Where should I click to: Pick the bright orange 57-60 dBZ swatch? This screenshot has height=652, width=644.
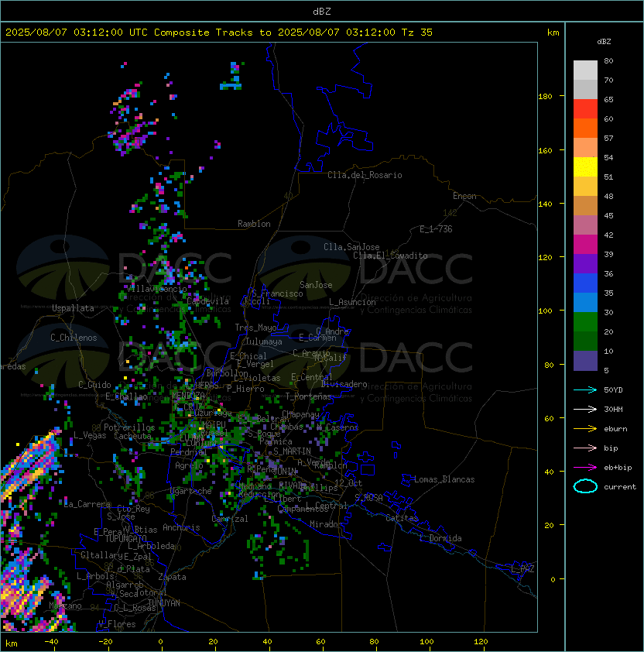point(585,128)
